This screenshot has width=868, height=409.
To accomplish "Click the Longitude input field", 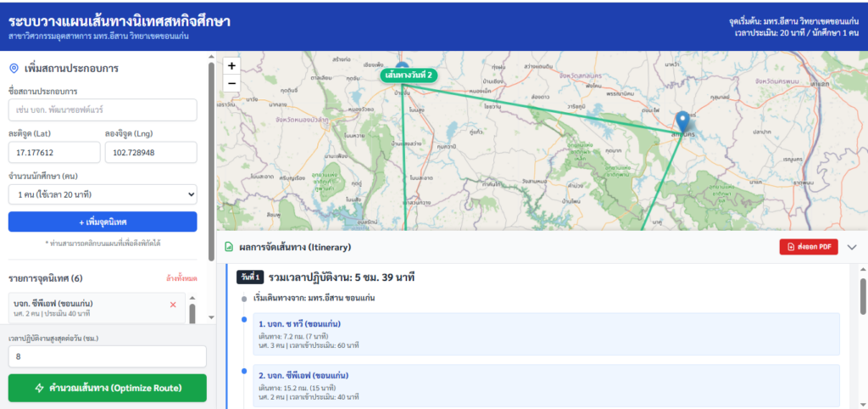I will click(150, 153).
